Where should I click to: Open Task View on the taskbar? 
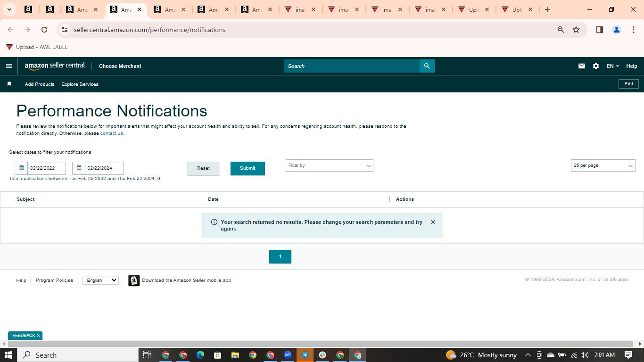pos(147,355)
